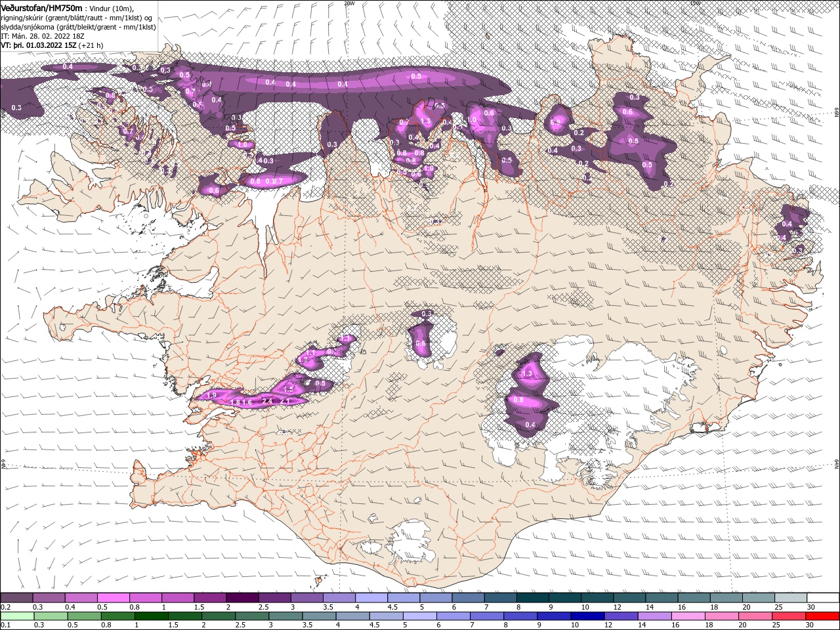The height and width of the screenshot is (630, 840).
Task: Click the '0.2' tick label on the snow scale
Action: click(x=5, y=607)
